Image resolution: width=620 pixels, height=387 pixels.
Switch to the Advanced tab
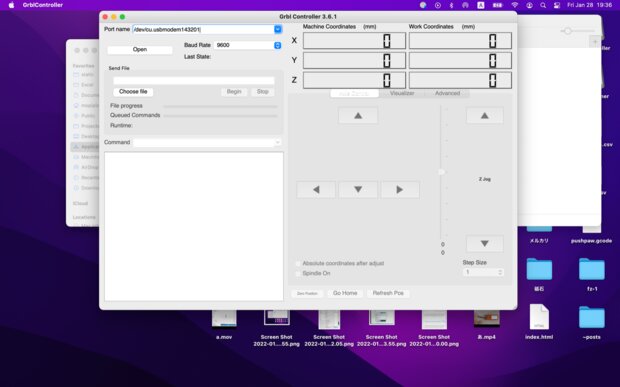[x=447, y=93]
